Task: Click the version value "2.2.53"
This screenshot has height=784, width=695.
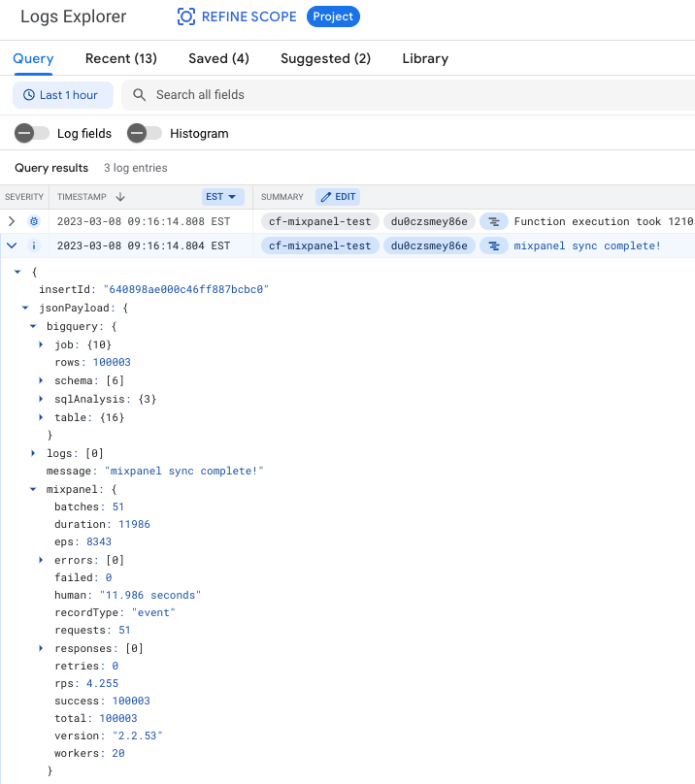Action: coord(138,736)
